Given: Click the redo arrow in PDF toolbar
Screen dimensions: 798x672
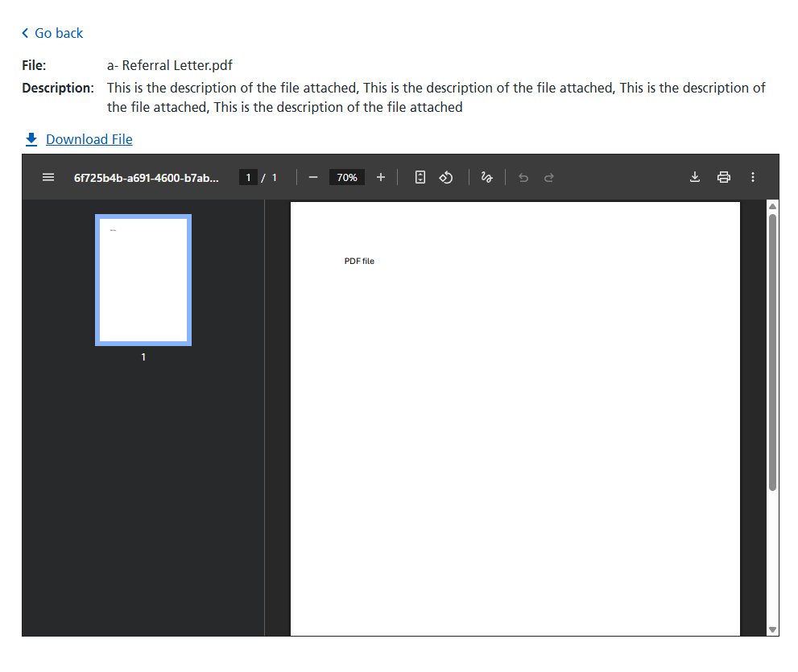Looking at the screenshot, I should (x=548, y=178).
